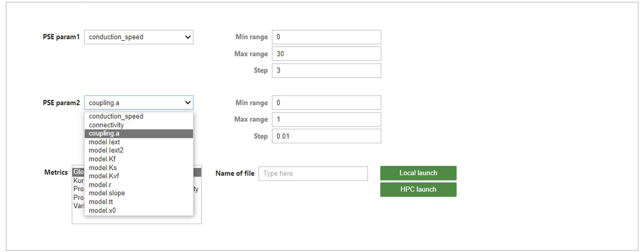Select conduction_speed in the open dropdown

point(116,116)
